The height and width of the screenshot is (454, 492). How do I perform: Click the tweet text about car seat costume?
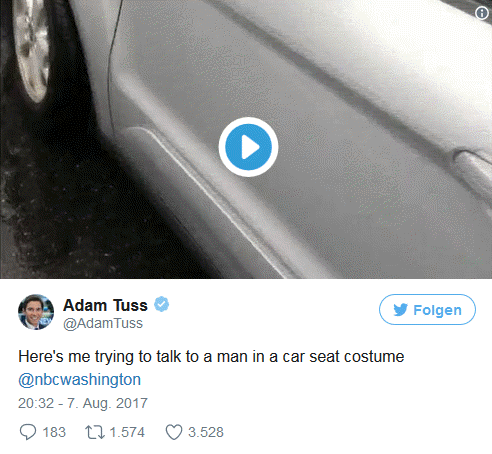click(211, 357)
